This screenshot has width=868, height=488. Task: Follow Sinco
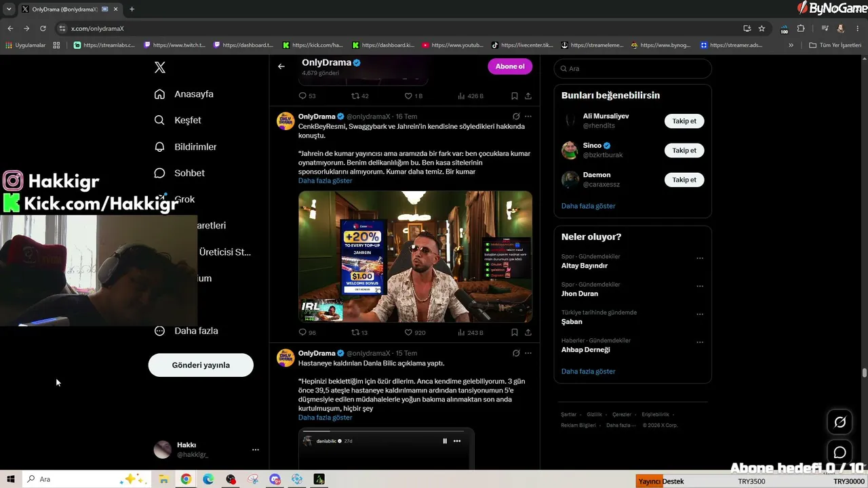coord(684,150)
